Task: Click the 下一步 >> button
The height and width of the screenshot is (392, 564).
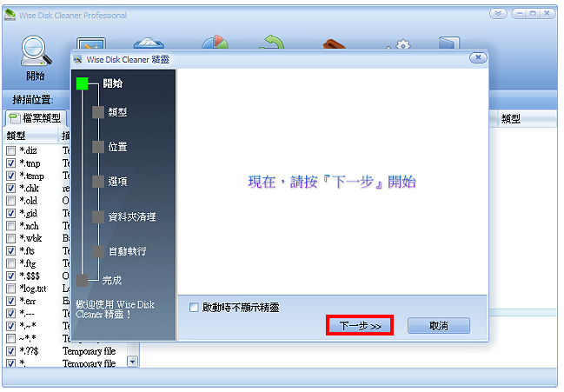Action: point(360,326)
